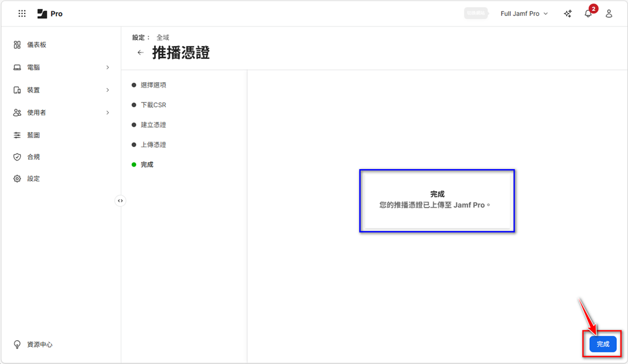Go back using the left arrow
628x364 pixels.
point(140,53)
